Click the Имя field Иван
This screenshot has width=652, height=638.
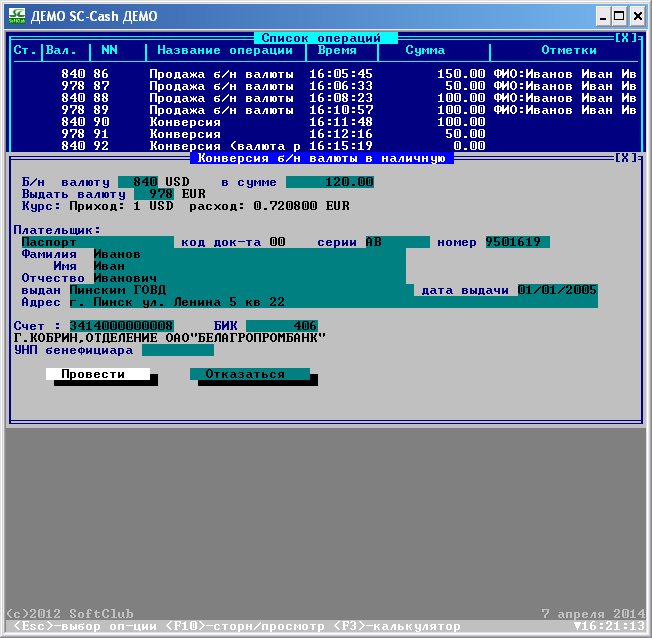[250, 266]
